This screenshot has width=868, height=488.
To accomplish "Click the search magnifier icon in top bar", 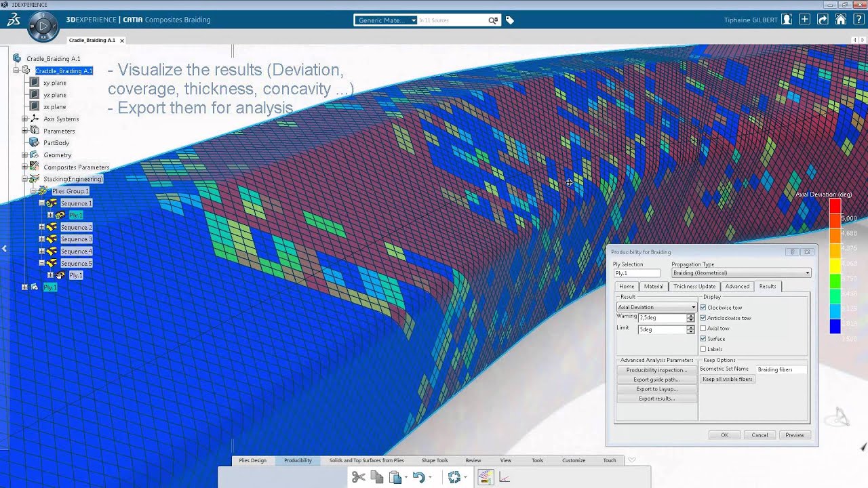I will (x=493, y=20).
